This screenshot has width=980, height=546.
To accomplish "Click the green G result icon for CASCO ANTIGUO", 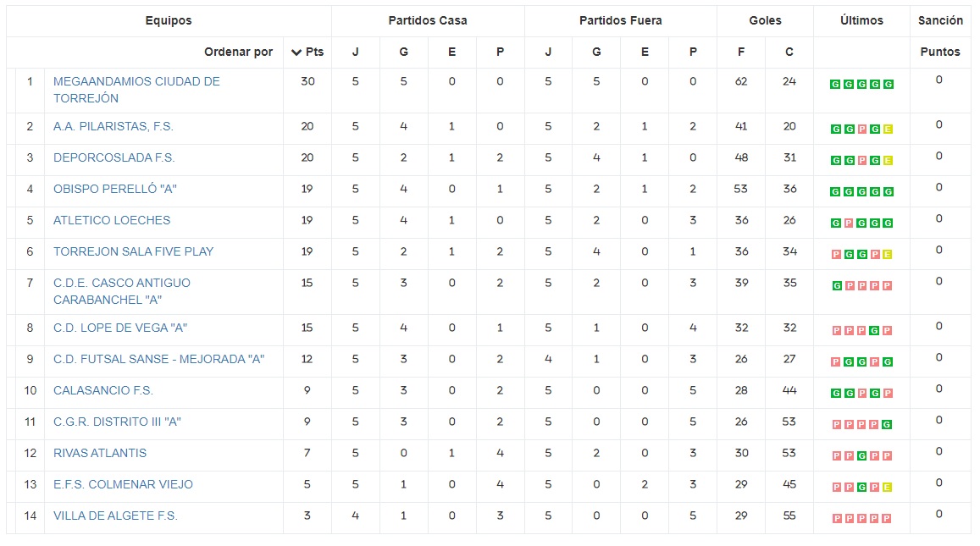I will [x=836, y=286].
